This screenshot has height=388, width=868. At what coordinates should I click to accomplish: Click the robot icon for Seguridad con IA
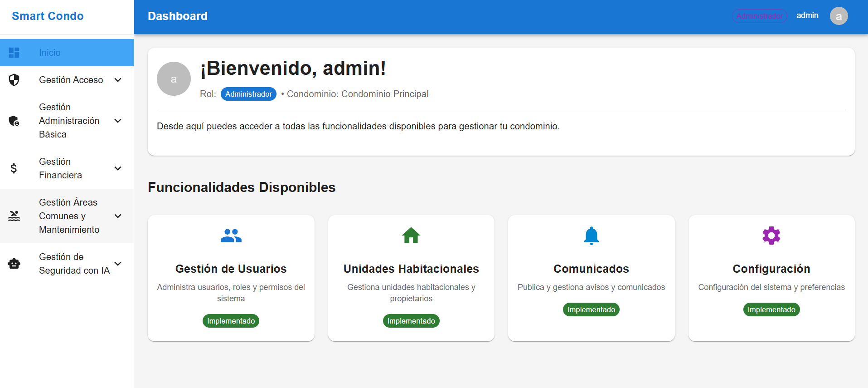pyautogui.click(x=14, y=264)
